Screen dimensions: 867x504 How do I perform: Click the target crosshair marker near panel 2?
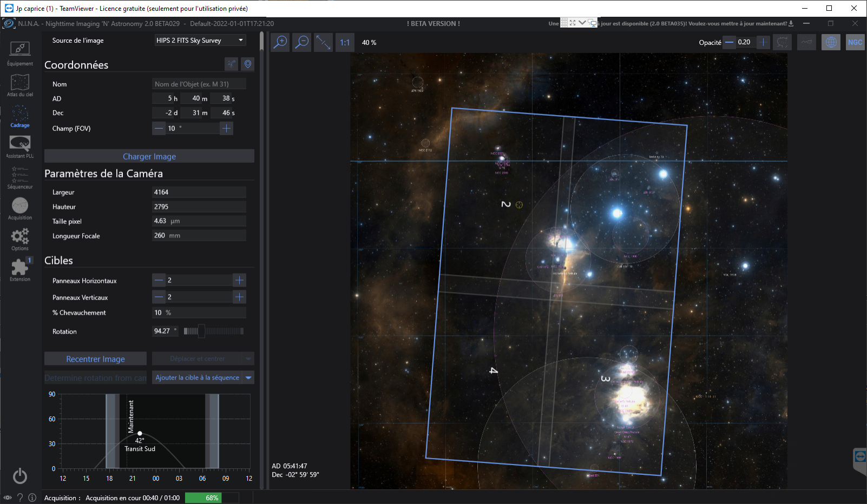519,205
